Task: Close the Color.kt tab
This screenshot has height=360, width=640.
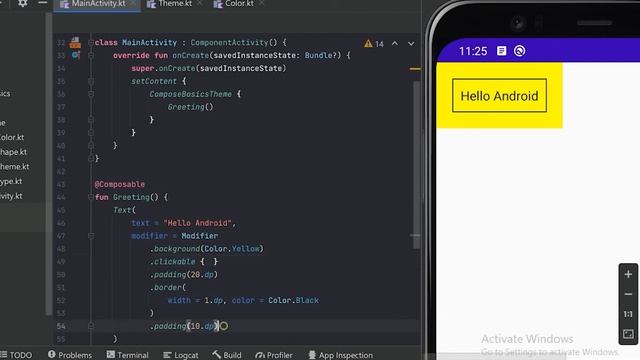Action: point(262,3)
